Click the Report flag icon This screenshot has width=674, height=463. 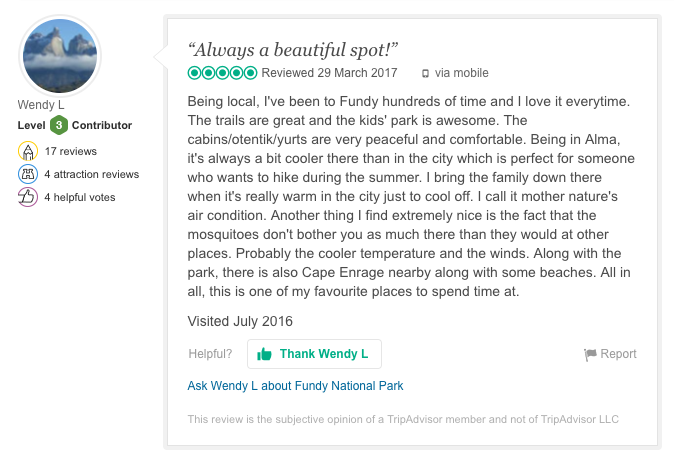pos(590,354)
